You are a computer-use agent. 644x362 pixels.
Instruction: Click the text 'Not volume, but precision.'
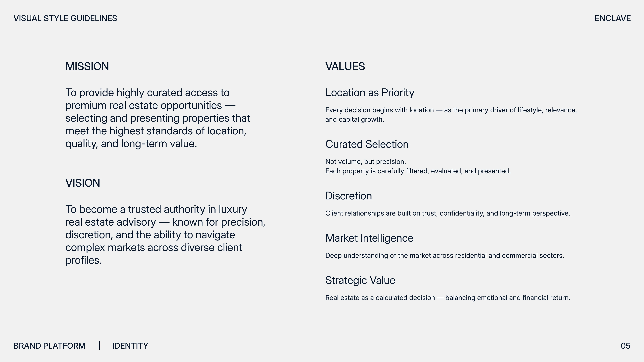click(x=365, y=162)
